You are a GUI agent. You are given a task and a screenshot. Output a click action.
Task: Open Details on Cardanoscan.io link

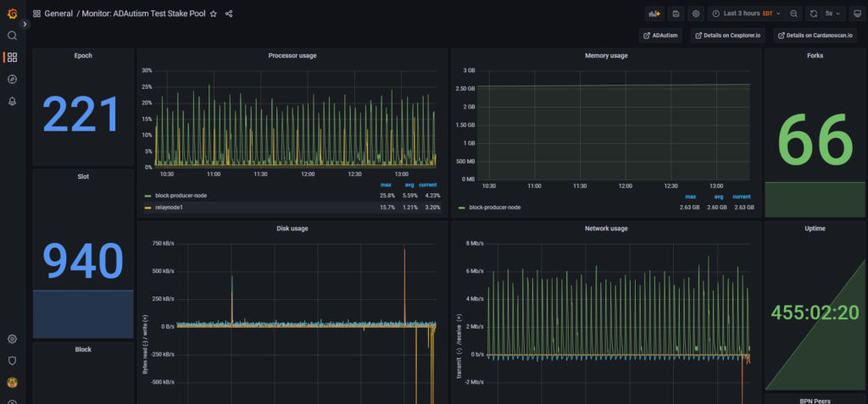pyautogui.click(x=815, y=36)
